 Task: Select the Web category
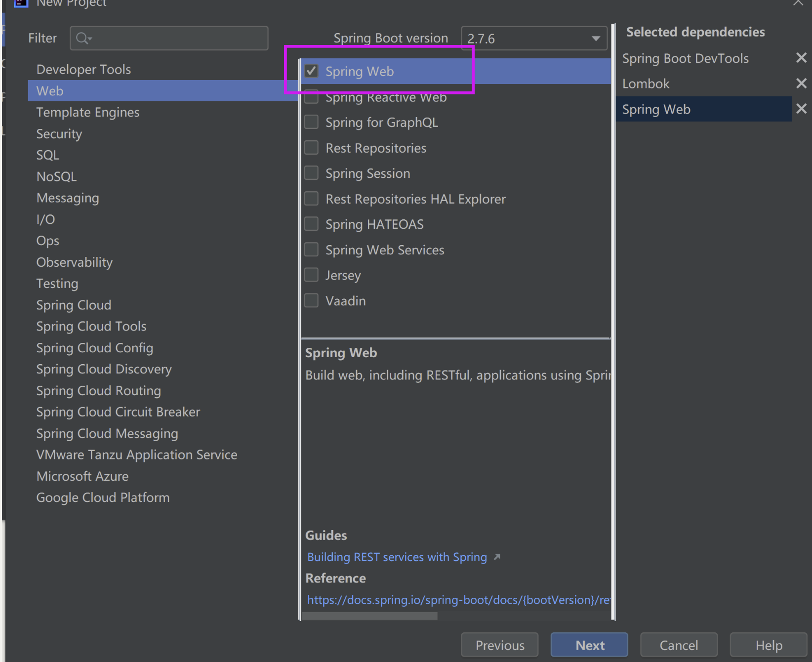[x=163, y=91]
